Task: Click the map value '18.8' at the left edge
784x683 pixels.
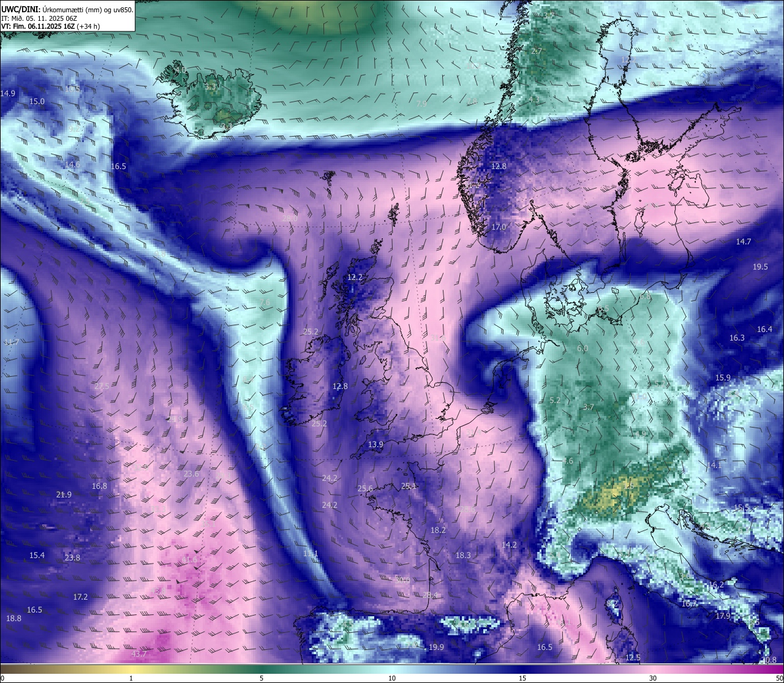Action: (13, 619)
